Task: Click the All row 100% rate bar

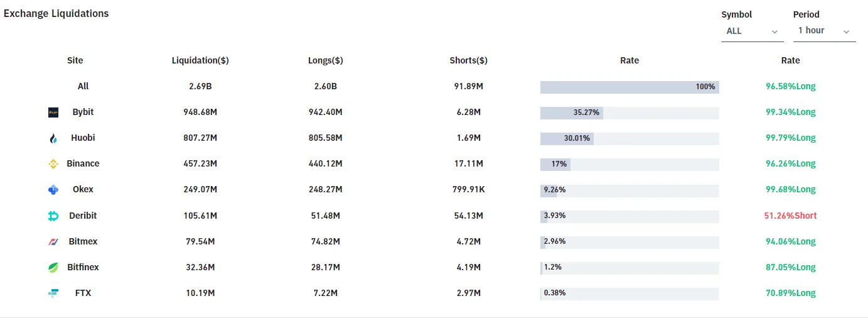Action: tap(629, 87)
